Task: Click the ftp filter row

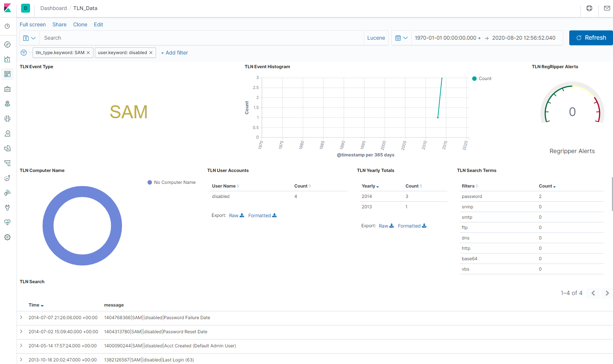Action: click(x=531, y=228)
